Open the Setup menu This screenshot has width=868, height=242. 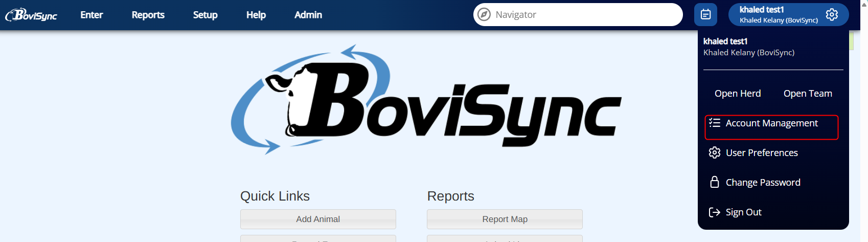pyautogui.click(x=205, y=15)
